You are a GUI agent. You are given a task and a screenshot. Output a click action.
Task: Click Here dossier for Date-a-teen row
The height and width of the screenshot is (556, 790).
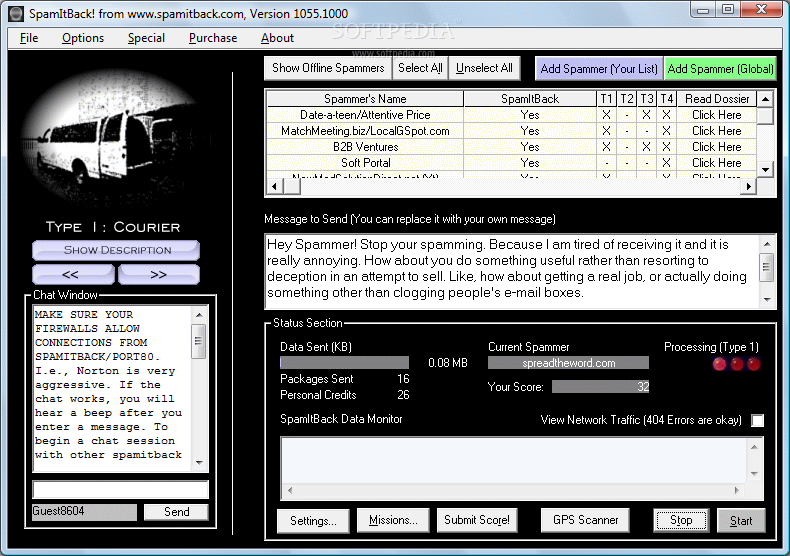[x=717, y=115]
